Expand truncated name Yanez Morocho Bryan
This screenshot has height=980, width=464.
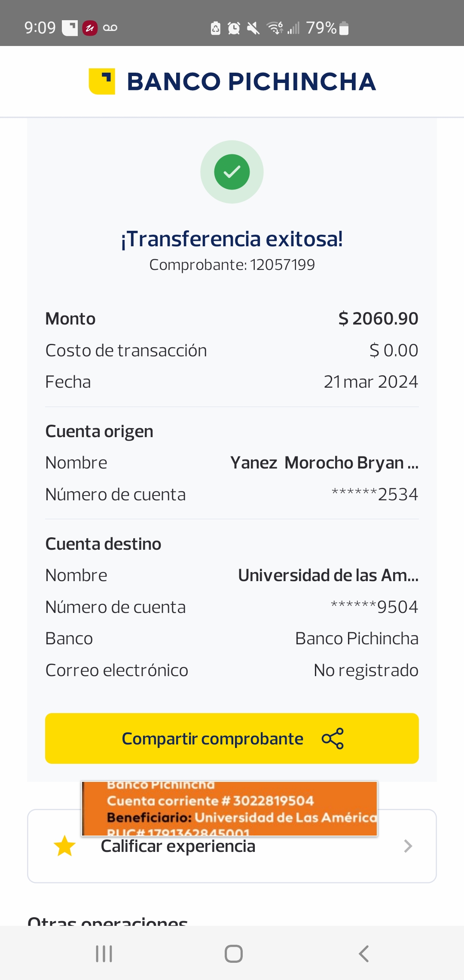(324, 463)
